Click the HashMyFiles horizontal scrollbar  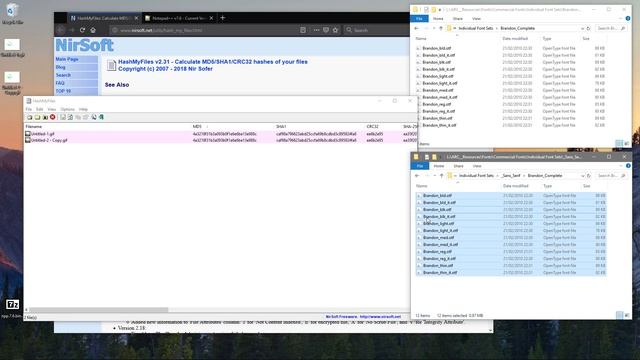point(98,310)
